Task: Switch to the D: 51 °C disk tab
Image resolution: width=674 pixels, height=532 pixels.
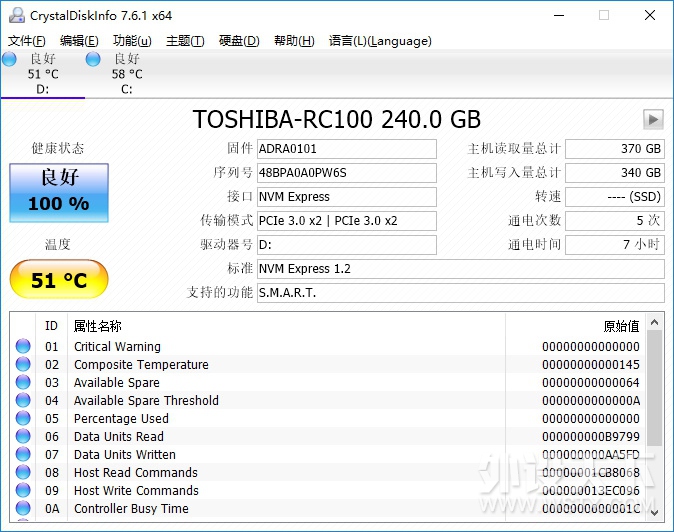Action: point(43,74)
